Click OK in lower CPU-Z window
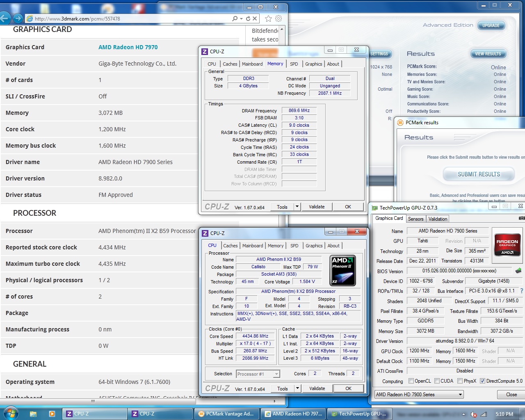 (348, 388)
